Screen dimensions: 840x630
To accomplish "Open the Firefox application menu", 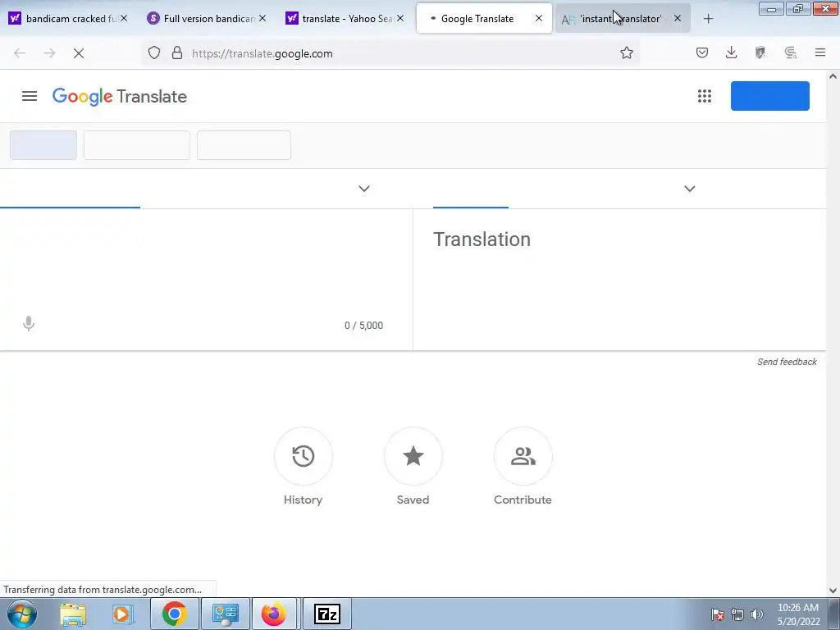I will point(820,52).
